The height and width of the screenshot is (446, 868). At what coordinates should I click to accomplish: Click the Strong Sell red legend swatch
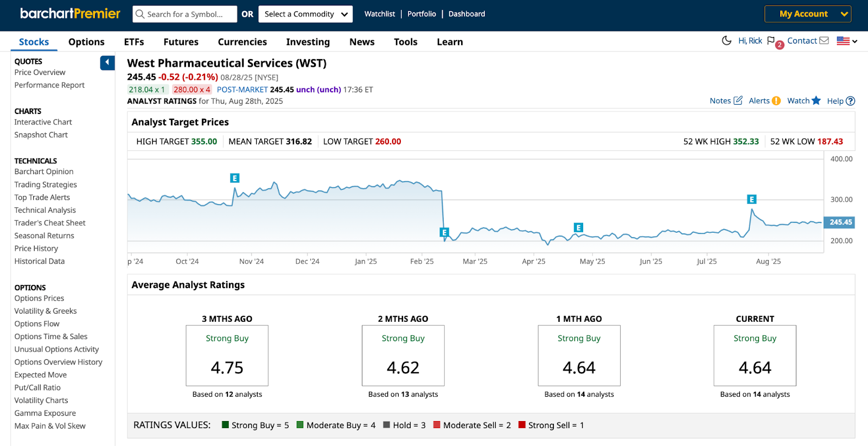522,425
